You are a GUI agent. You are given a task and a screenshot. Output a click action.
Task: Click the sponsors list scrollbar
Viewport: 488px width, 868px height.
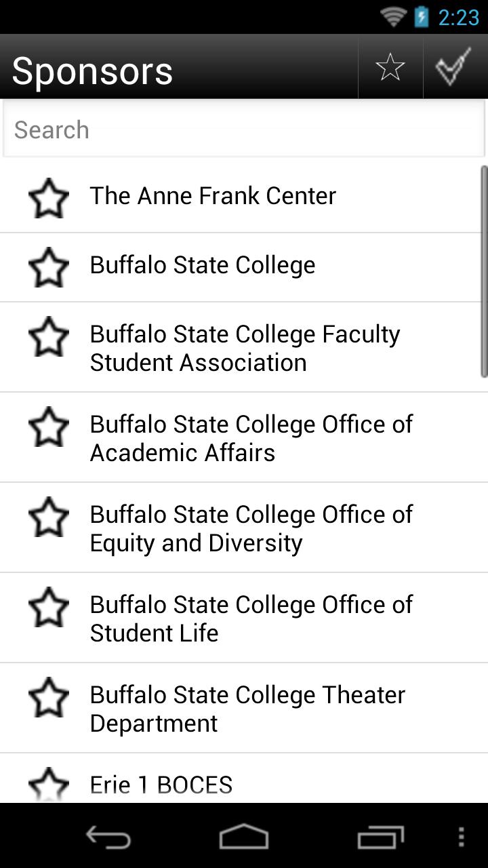484,271
